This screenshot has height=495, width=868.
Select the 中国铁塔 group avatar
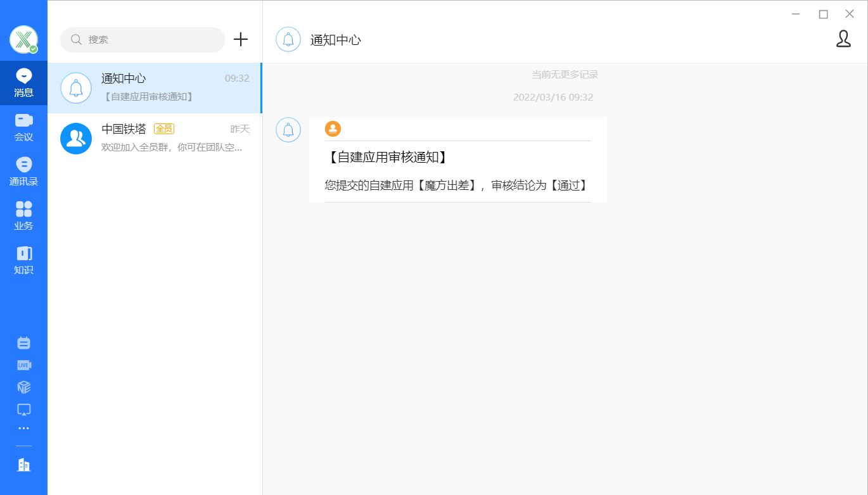tap(76, 138)
